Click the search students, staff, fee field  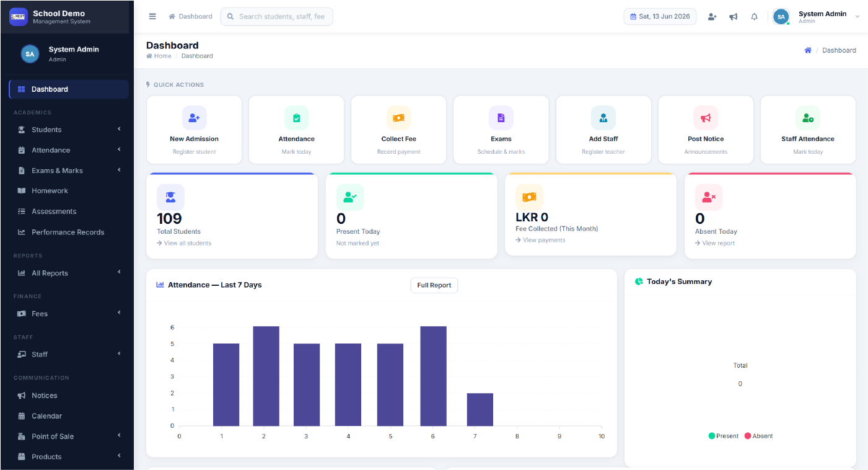click(277, 17)
